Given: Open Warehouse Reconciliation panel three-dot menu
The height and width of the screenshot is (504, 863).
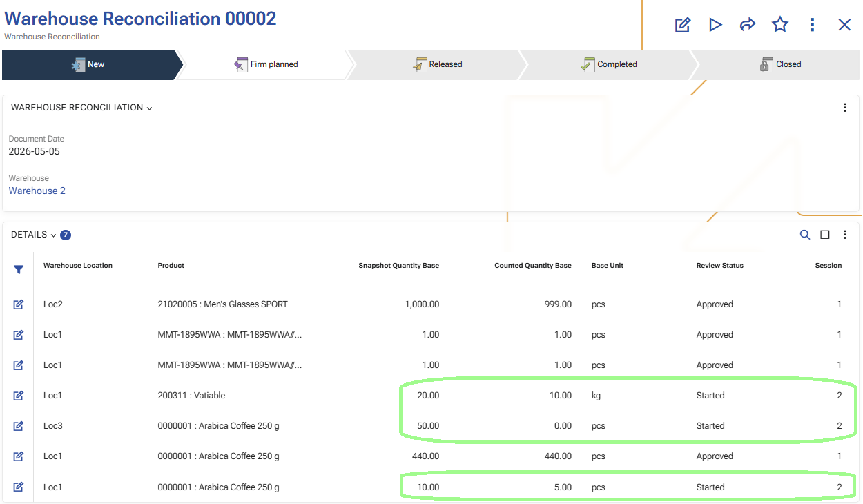Looking at the screenshot, I should coord(844,108).
